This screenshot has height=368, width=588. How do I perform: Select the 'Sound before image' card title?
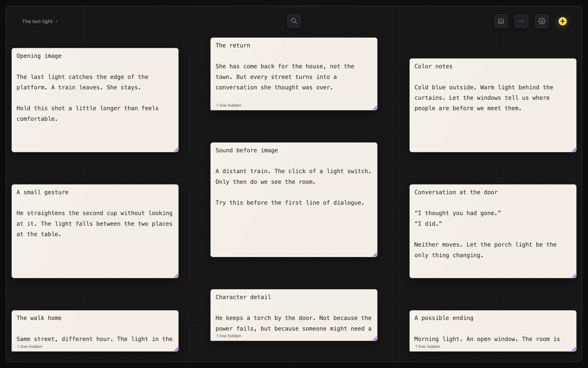pyautogui.click(x=246, y=150)
